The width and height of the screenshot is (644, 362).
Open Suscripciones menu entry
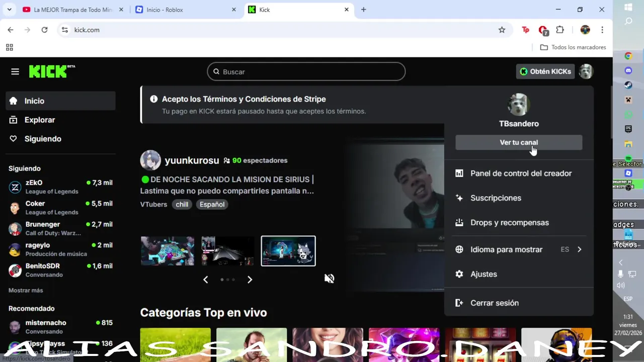pos(519,198)
